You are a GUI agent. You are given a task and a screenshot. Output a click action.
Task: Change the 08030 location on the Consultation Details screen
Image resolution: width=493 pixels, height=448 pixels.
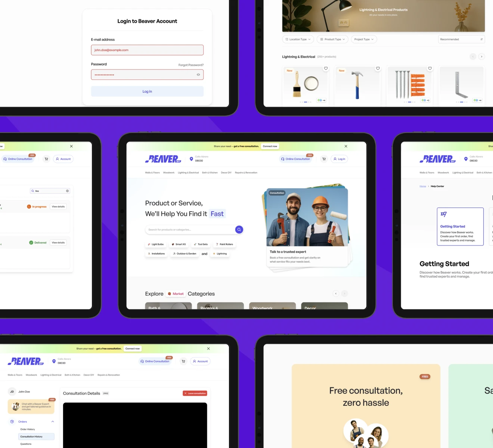pyautogui.click(x=61, y=361)
